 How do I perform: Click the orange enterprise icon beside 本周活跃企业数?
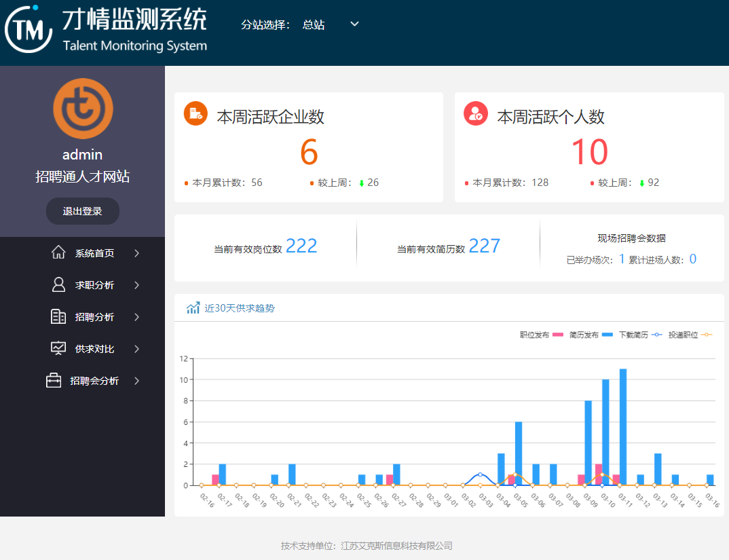[x=195, y=113]
